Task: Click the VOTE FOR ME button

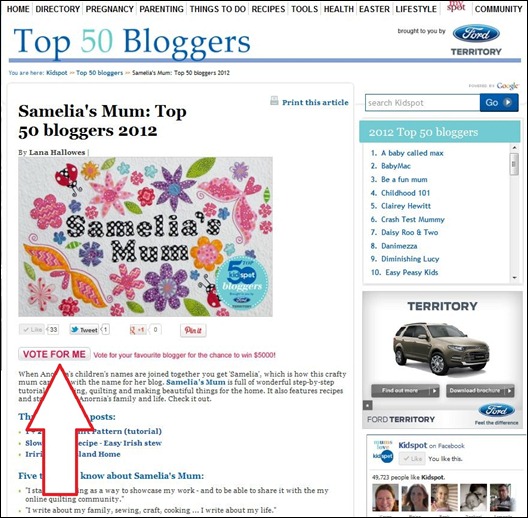Action: [x=54, y=354]
